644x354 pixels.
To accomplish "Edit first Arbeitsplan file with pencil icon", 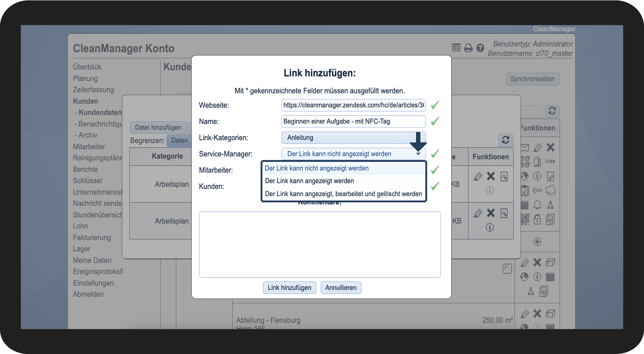I will (478, 176).
